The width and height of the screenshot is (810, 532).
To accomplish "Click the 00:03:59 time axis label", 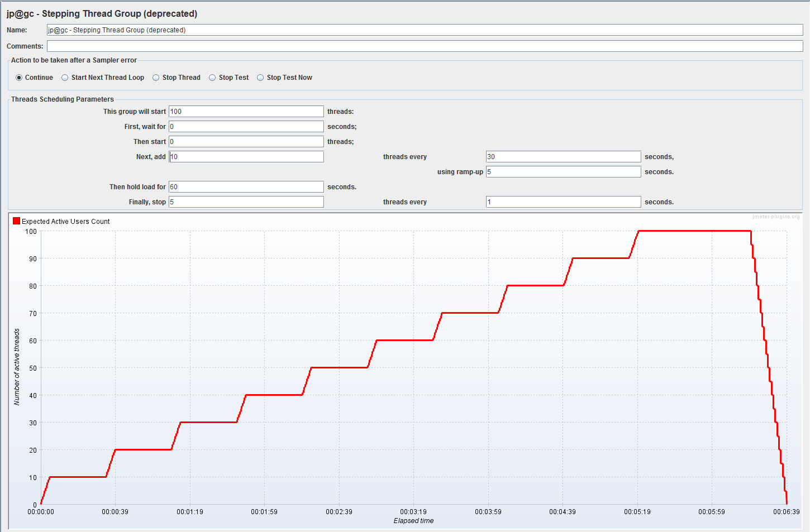I will (x=488, y=512).
